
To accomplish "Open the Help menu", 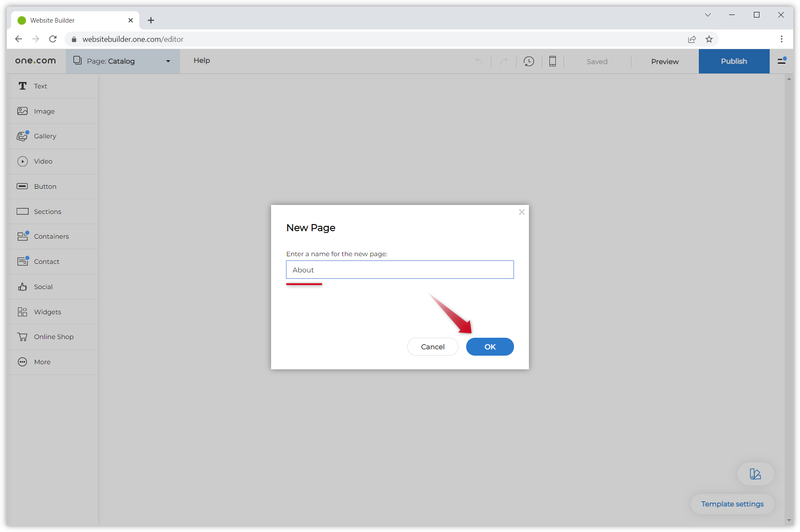I will 201,61.
